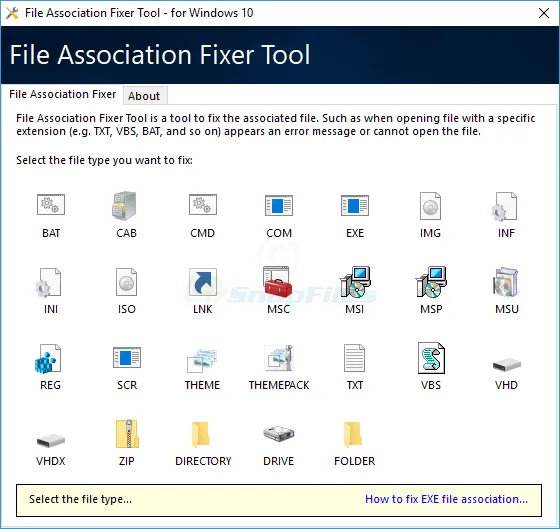The height and width of the screenshot is (529, 560).
Task: Click the wrench app icon in title bar
Action: pos(12,13)
